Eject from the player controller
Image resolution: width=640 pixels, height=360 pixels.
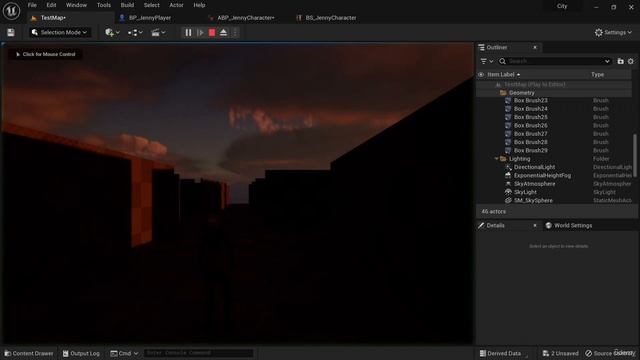coord(223,32)
